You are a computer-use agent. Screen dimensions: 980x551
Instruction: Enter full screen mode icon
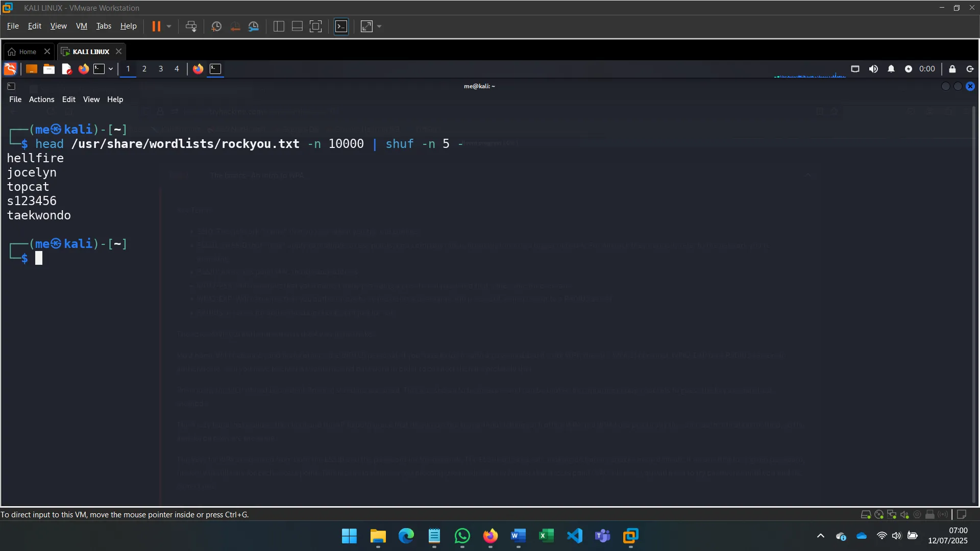[316, 27]
